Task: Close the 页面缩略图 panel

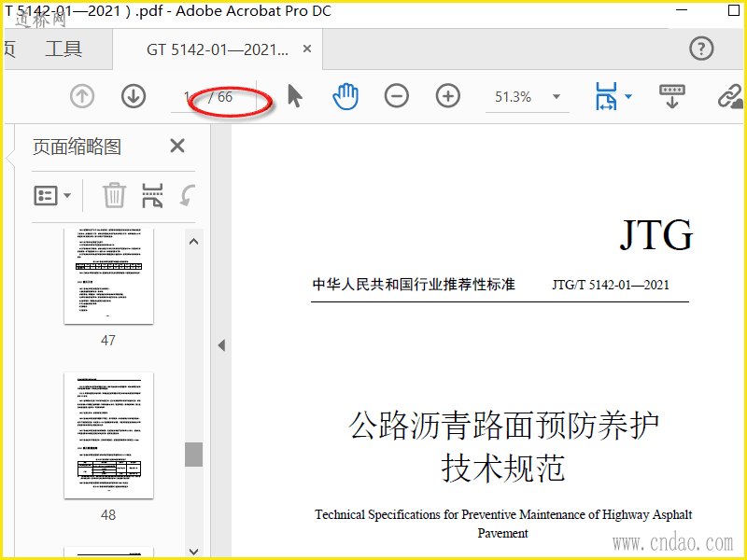Action: point(177,146)
